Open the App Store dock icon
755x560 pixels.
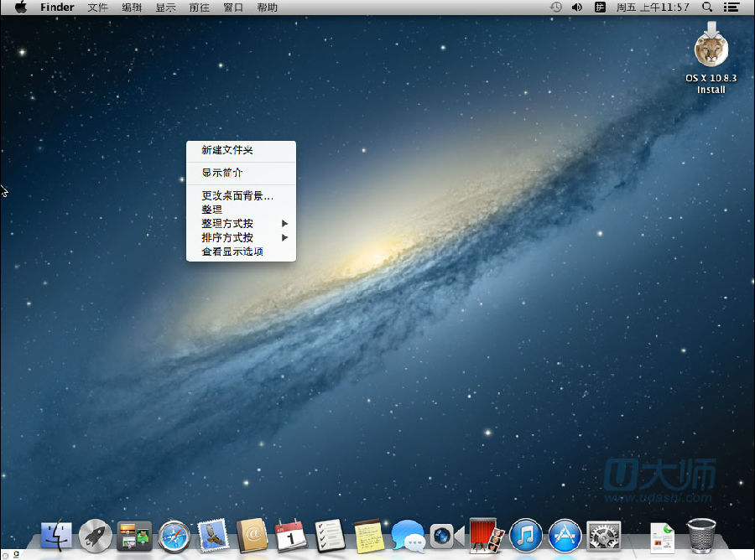pos(565,534)
